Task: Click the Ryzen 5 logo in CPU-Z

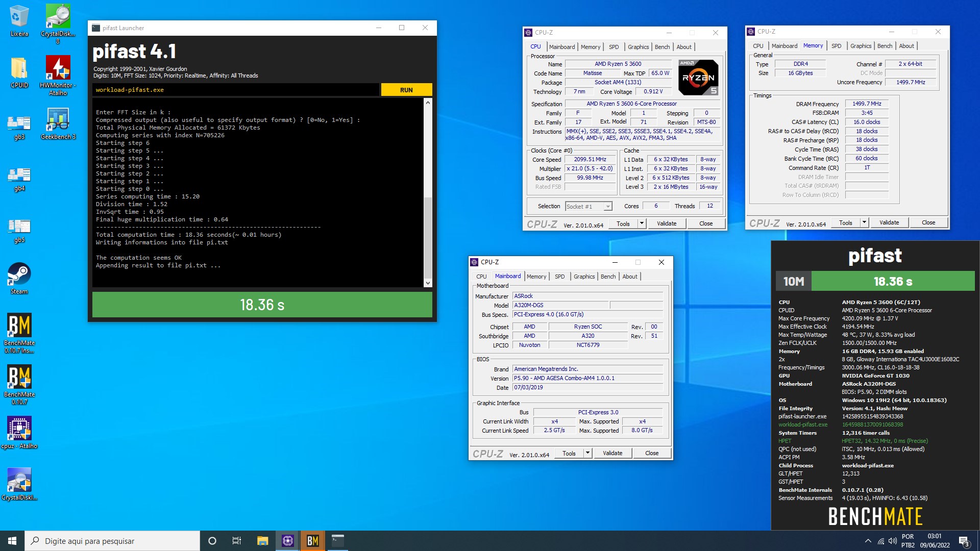Action: pos(698,78)
